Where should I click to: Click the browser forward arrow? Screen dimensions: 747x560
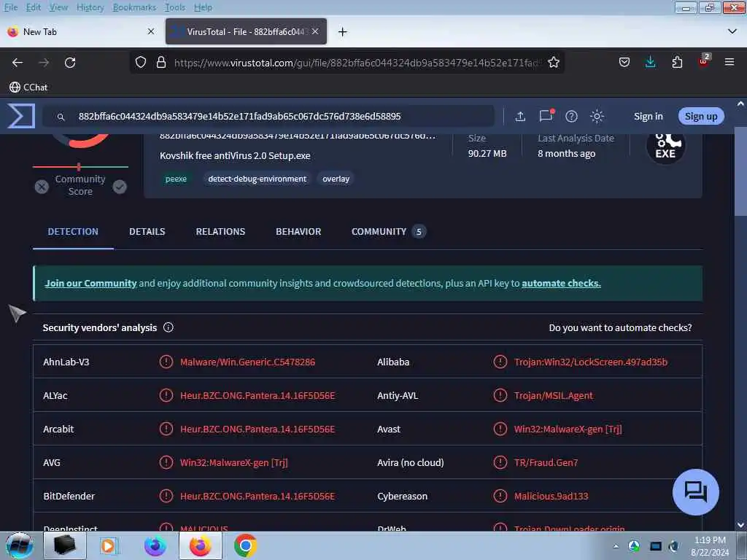44,63
